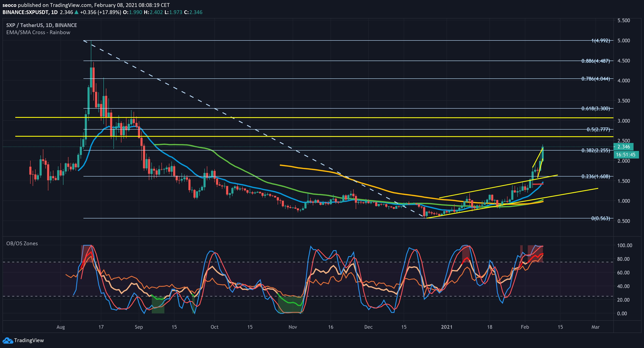644x348 pixels.
Task: Click the TradingView wordmark at bottom left
Action: coord(29,340)
